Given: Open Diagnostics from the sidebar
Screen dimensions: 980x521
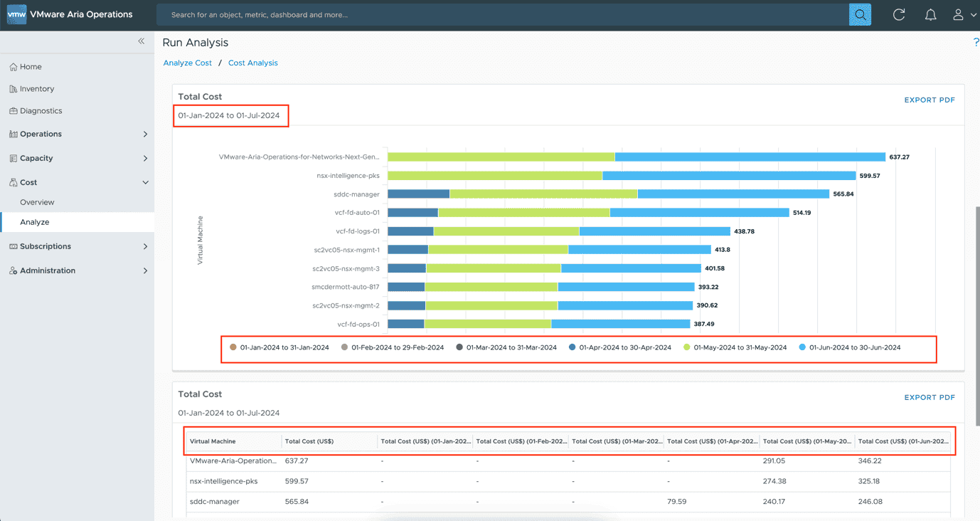Looking at the screenshot, I should tap(41, 111).
